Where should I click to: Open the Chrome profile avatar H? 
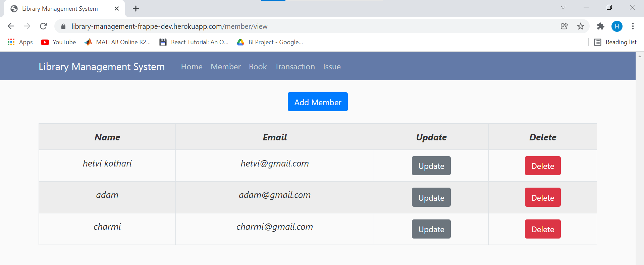coord(617,26)
